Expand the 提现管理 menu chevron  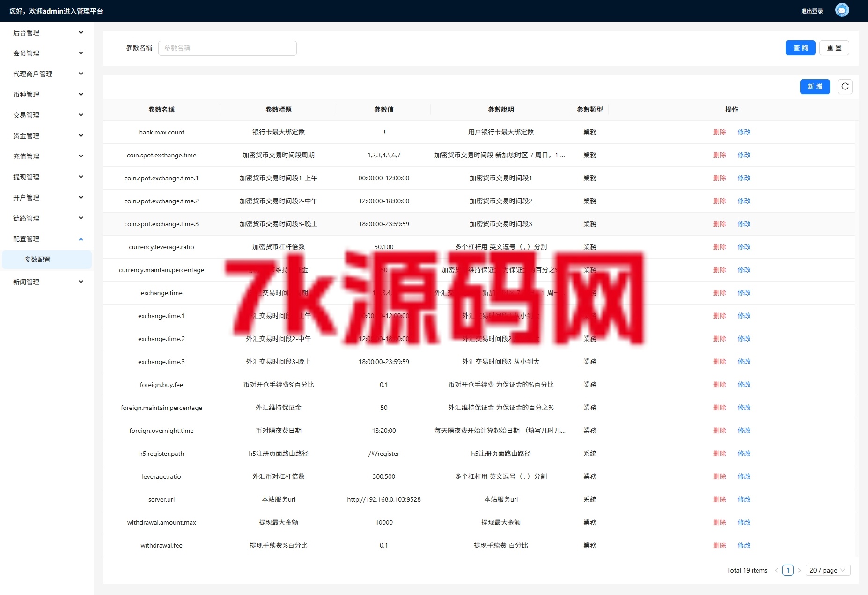pyautogui.click(x=81, y=177)
